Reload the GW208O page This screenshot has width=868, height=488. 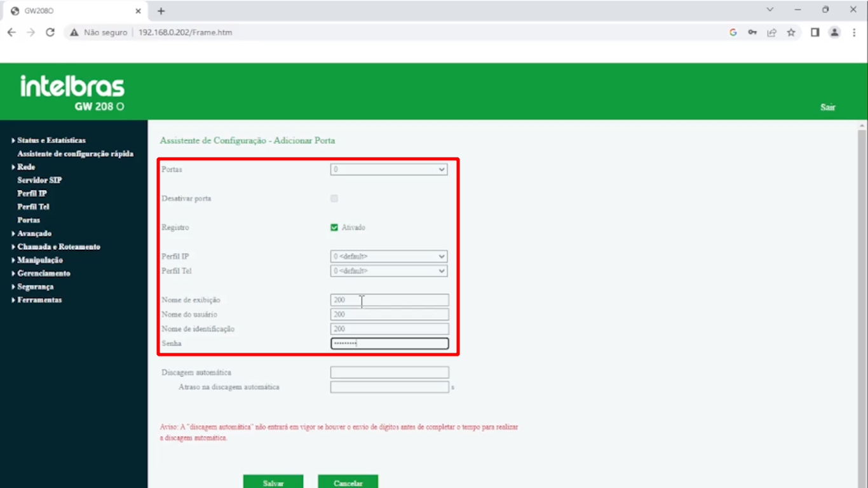50,32
